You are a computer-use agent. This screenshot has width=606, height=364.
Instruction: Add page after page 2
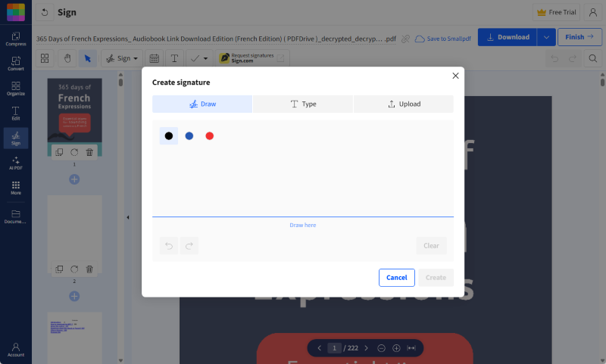74,296
